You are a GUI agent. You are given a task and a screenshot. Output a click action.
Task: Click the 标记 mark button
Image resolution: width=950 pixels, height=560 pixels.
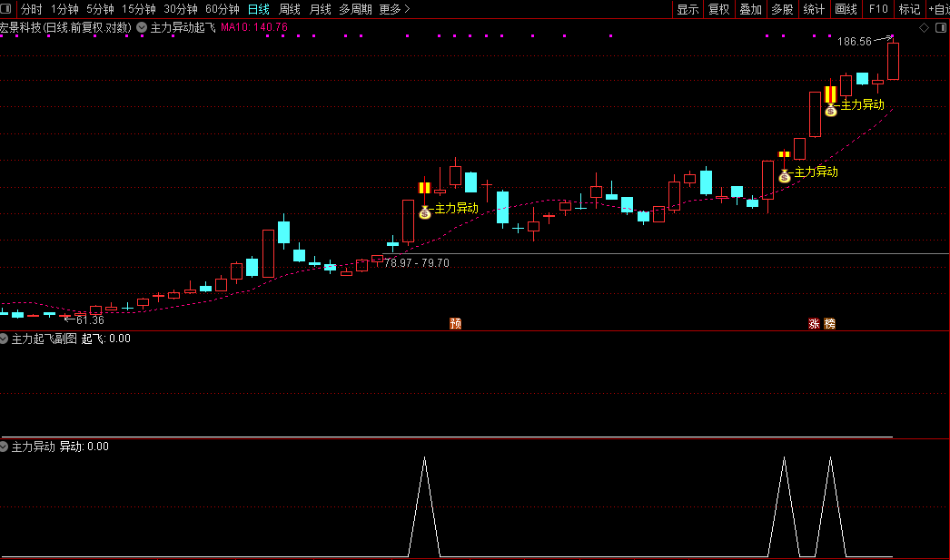tap(909, 9)
